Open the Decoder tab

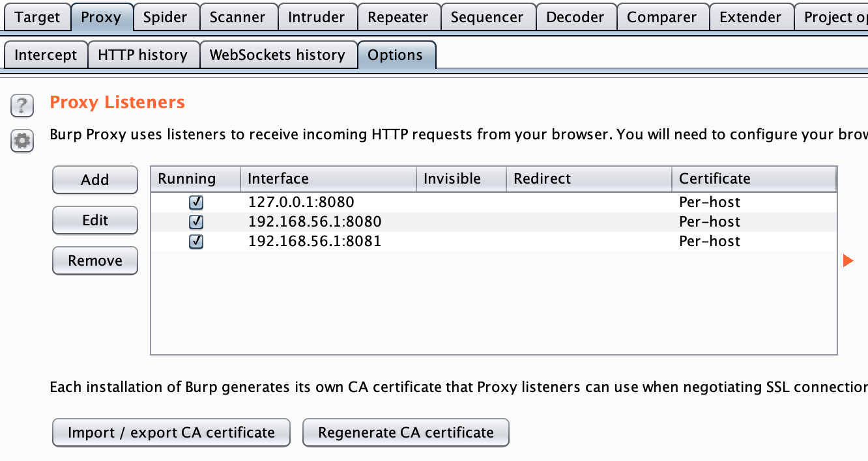coord(576,17)
